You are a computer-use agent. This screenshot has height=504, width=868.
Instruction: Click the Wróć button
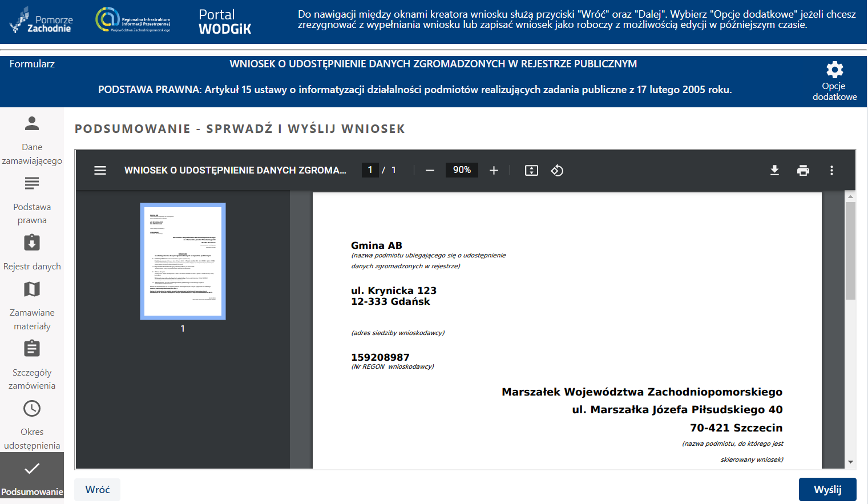click(x=96, y=489)
